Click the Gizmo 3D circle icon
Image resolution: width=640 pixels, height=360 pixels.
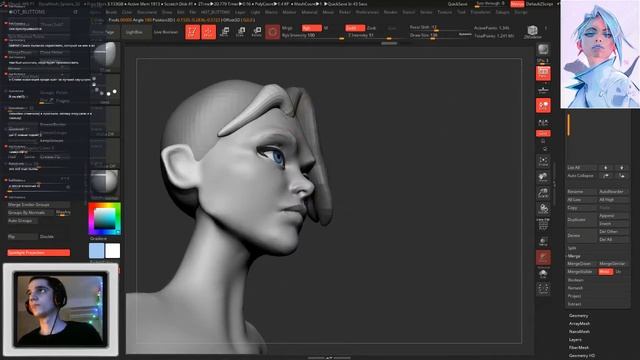(x=273, y=32)
